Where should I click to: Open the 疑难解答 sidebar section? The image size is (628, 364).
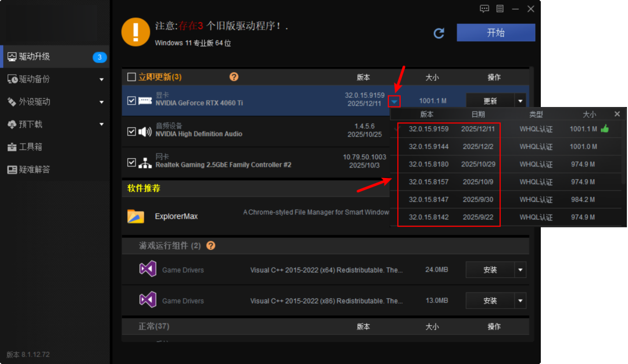tap(55, 170)
